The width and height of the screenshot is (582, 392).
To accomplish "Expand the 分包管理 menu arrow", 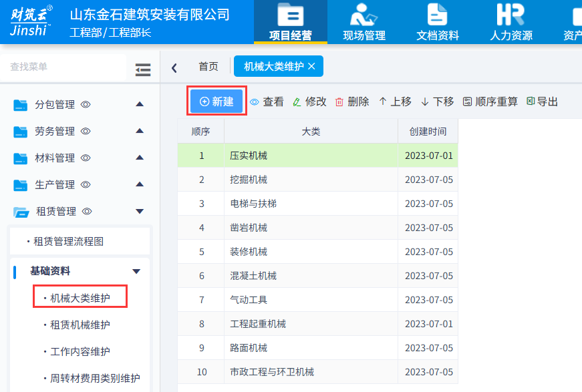I will pyautogui.click(x=140, y=104).
